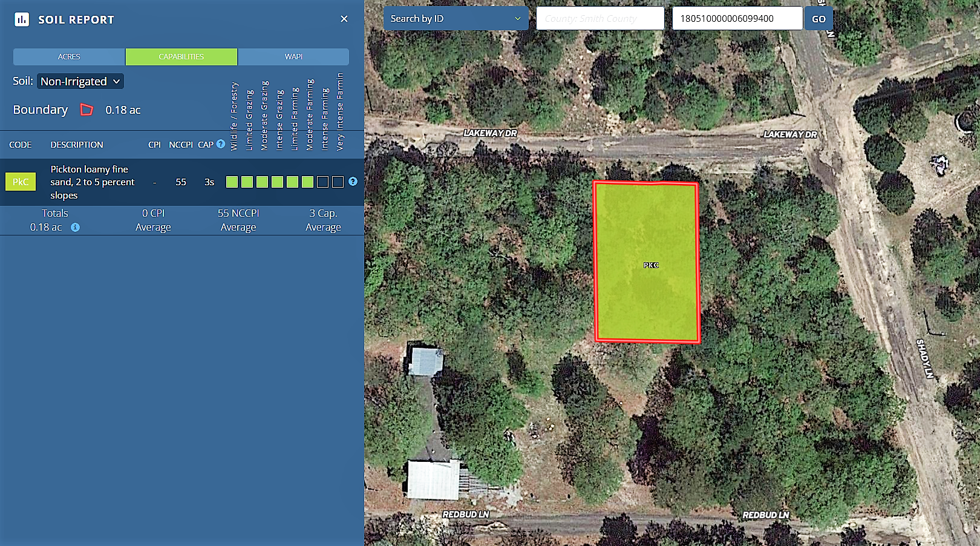Viewport: 980px width, 546px height.
Task: Click the Very Intense Farming capability square
Action: click(x=338, y=182)
